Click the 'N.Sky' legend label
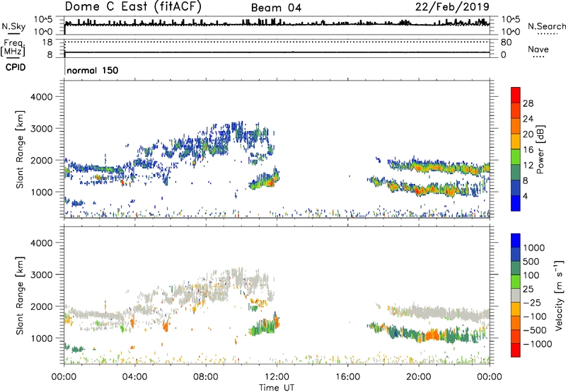 pos(13,26)
